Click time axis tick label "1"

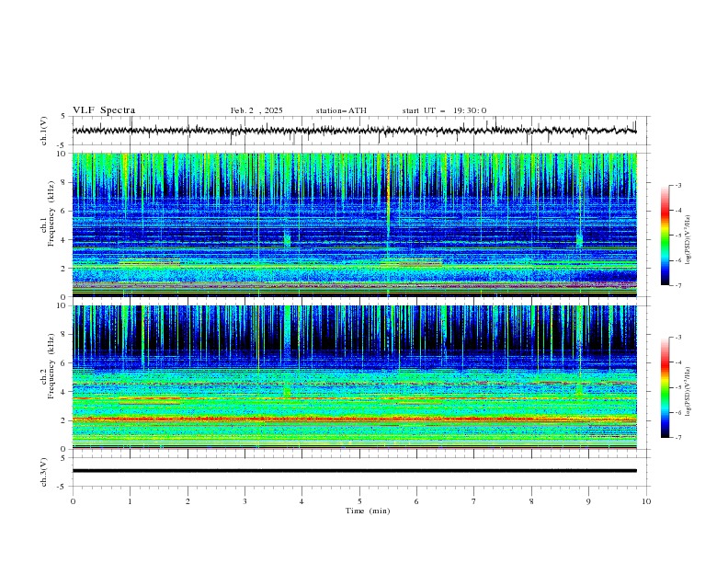[131, 501]
